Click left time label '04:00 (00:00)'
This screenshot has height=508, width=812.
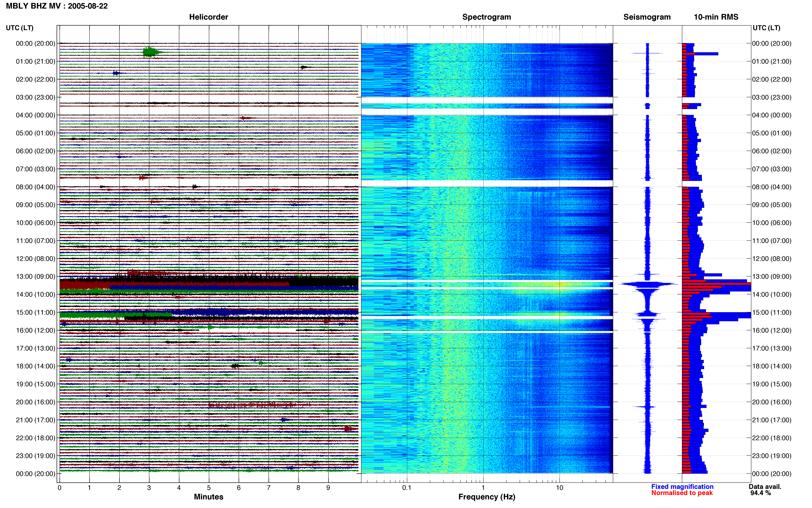pos(36,115)
